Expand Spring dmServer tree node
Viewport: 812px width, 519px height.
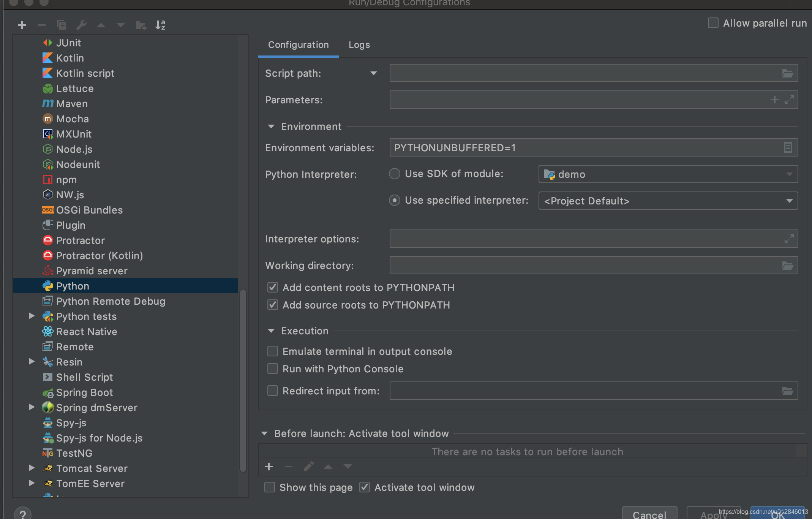tap(32, 407)
